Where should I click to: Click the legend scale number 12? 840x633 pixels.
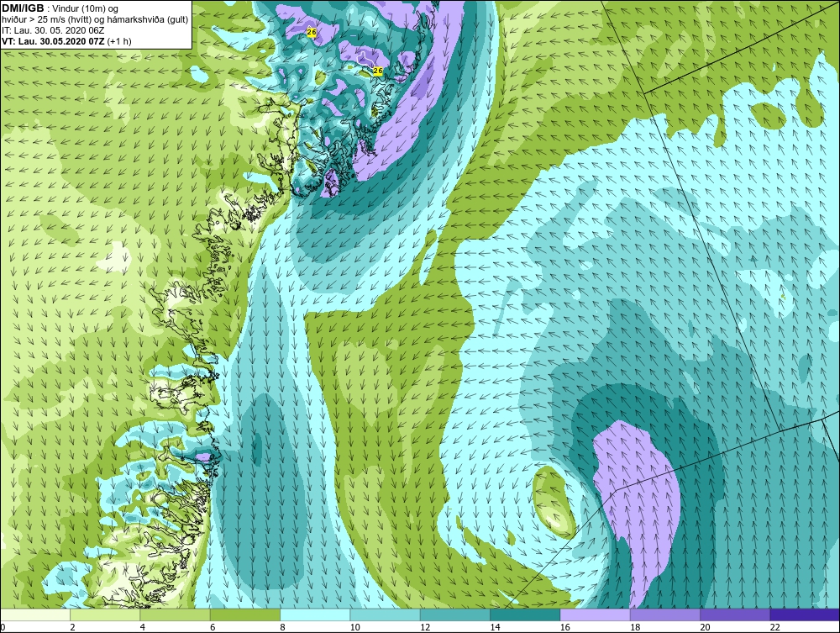[425, 627]
